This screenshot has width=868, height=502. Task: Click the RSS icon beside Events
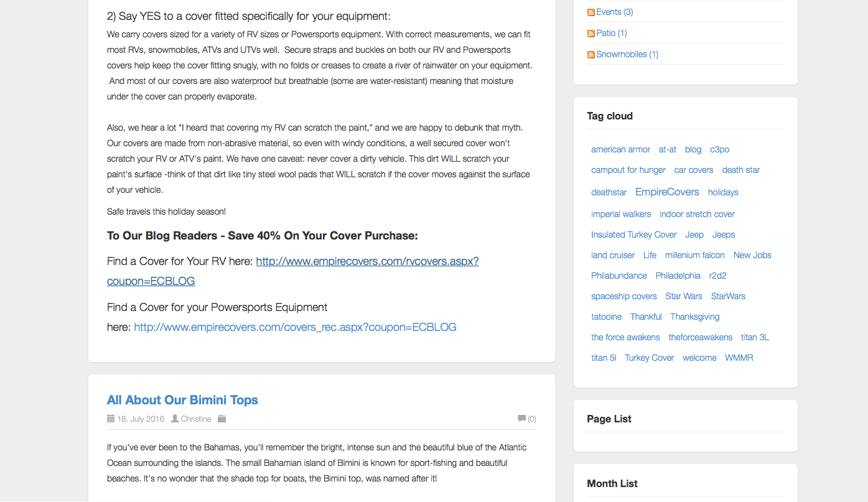click(x=590, y=12)
